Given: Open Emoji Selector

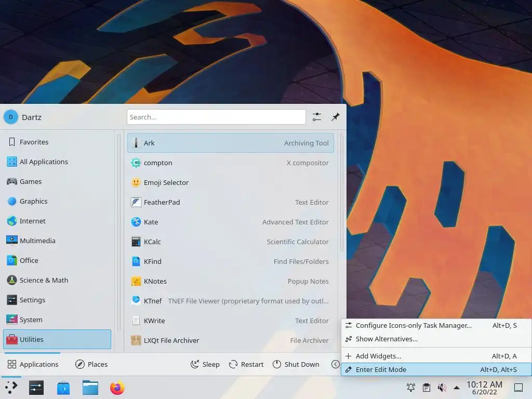Looking at the screenshot, I should (230, 182).
